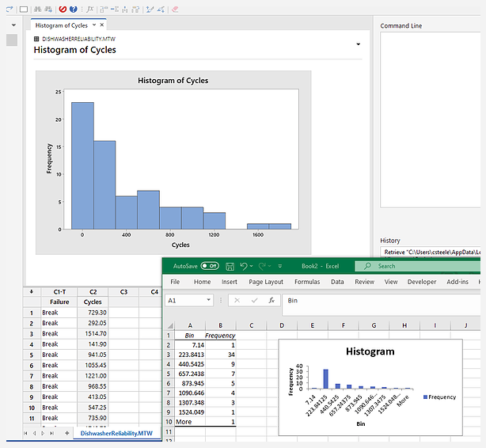Open the Excel Add-ins tab
Screen dimensions: 486x448
[458, 282]
